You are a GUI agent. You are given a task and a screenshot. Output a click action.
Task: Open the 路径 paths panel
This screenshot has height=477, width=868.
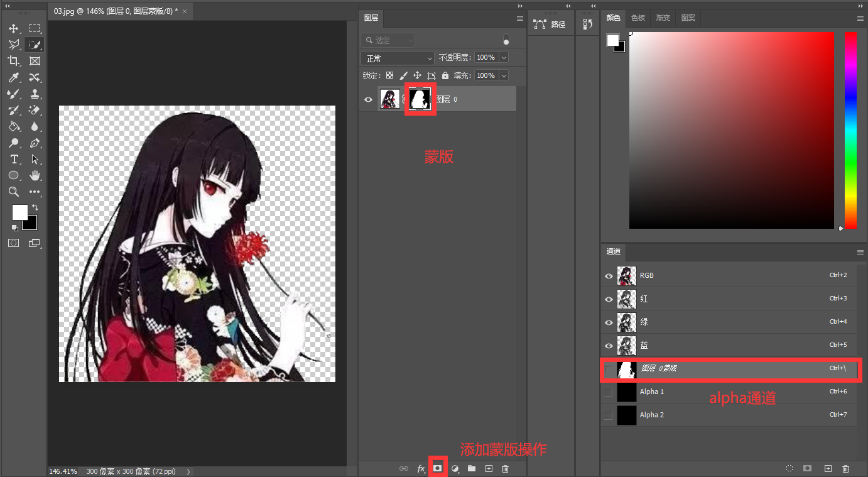point(550,25)
